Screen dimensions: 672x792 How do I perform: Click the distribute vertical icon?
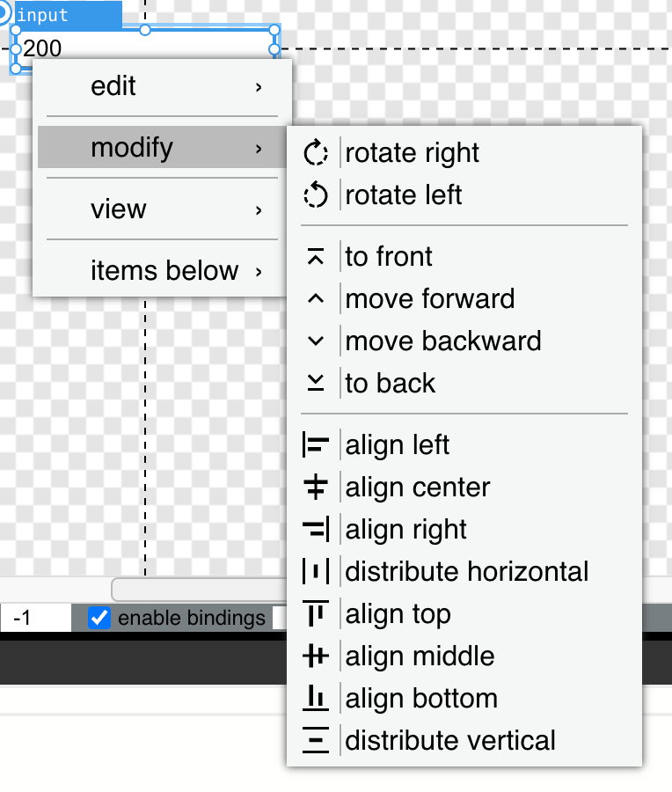(x=315, y=741)
